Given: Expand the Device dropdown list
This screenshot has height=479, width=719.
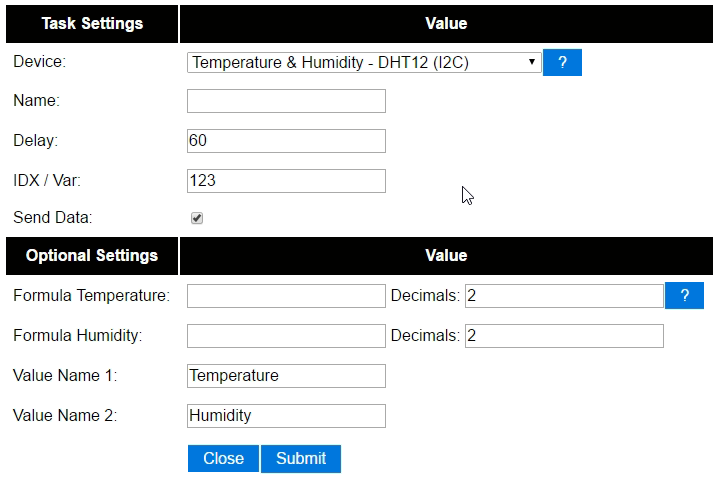Looking at the screenshot, I should click(364, 62).
